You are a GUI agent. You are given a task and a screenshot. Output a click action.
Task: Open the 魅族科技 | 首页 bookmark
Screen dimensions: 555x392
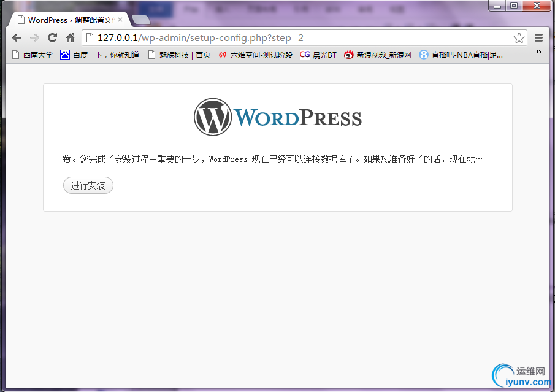pyautogui.click(x=179, y=55)
